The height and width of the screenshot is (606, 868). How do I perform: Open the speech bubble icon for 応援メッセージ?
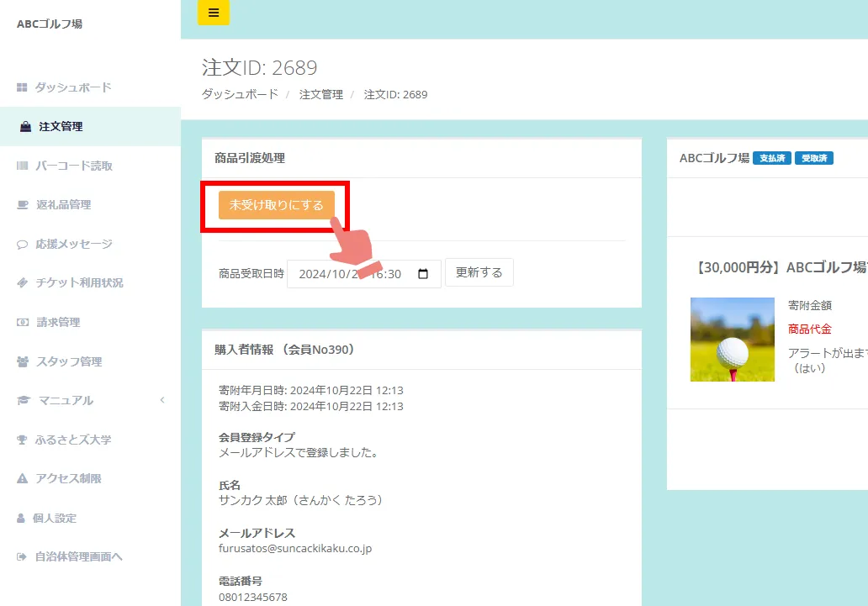click(x=23, y=245)
